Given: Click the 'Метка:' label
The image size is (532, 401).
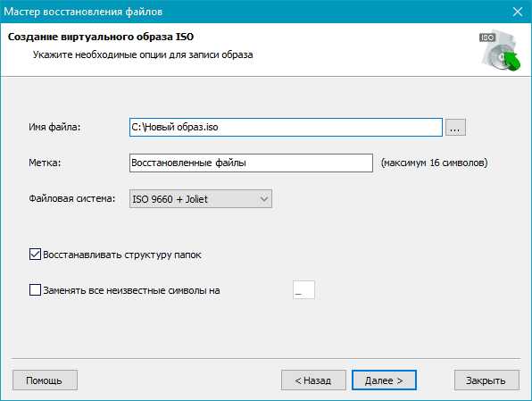Looking at the screenshot, I should 45,163.
